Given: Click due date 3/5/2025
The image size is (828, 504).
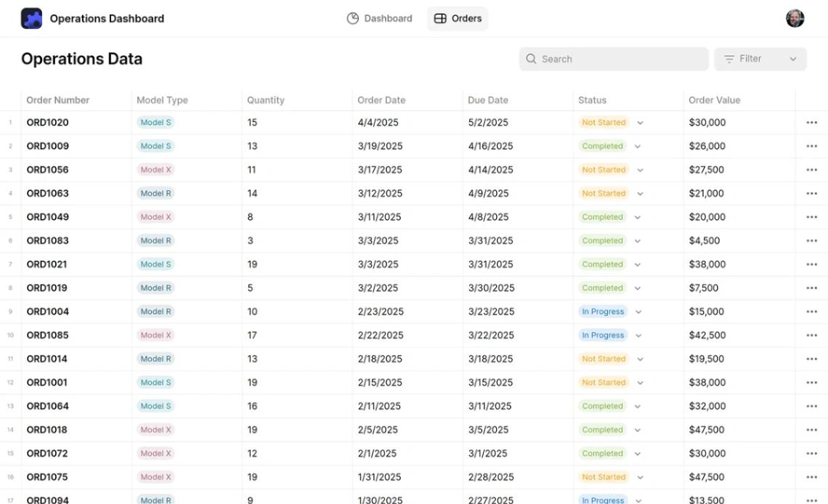Looking at the screenshot, I should [x=489, y=430].
